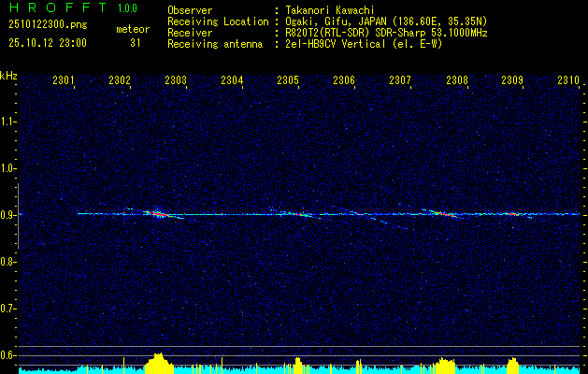Click the Observer label
Viewport: 588px width, 374px height.
coord(190,10)
